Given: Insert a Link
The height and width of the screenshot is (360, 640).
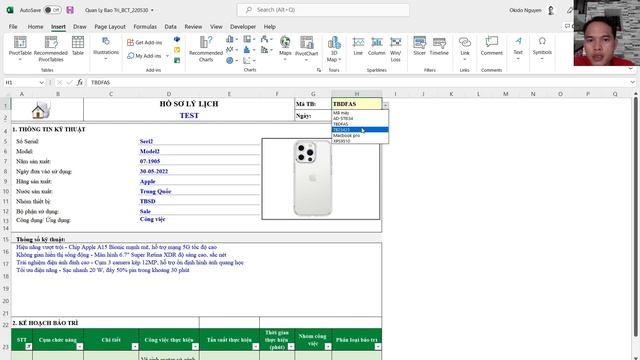Looking at the screenshot, I should point(464,48).
